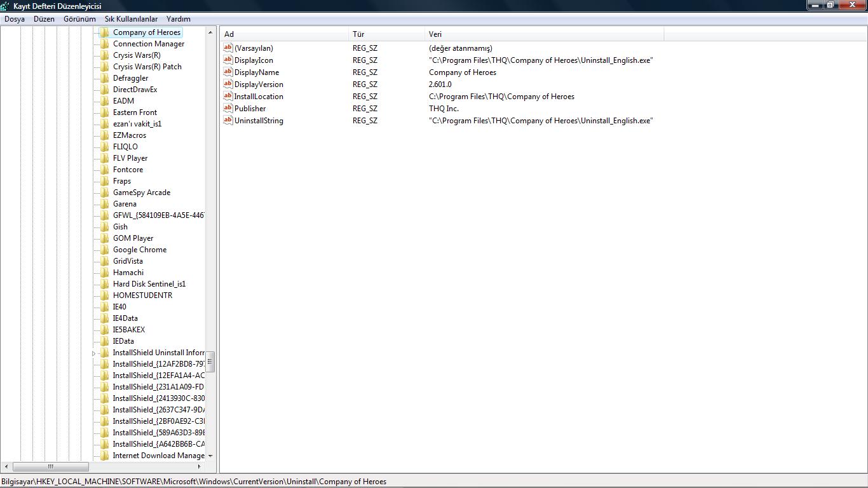This screenshot has height=488, width=868.
Task: Select the EZMacros registry key
Action: [130, 135]
